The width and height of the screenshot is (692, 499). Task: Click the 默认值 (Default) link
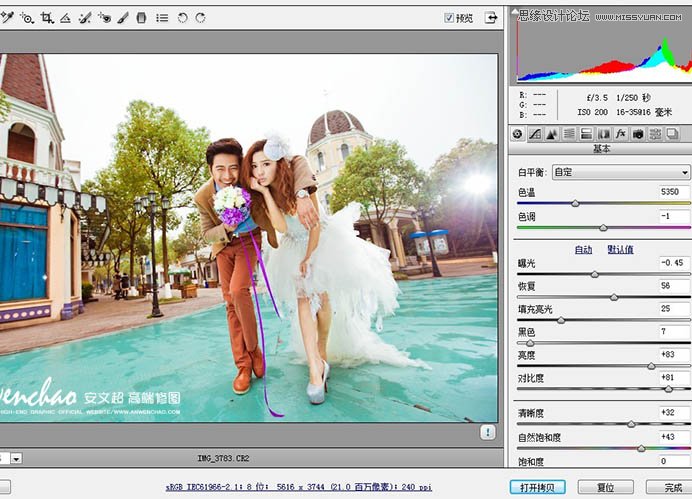[x=620, y=249]
